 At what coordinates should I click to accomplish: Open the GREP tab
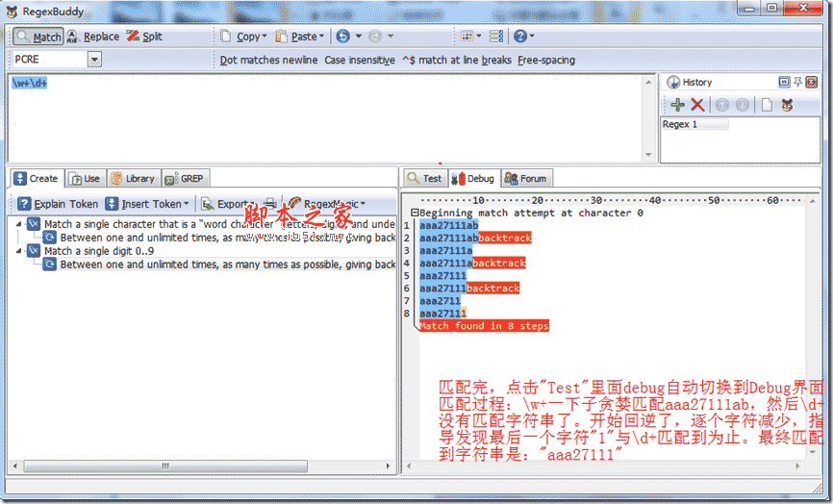tap(185, 179)
